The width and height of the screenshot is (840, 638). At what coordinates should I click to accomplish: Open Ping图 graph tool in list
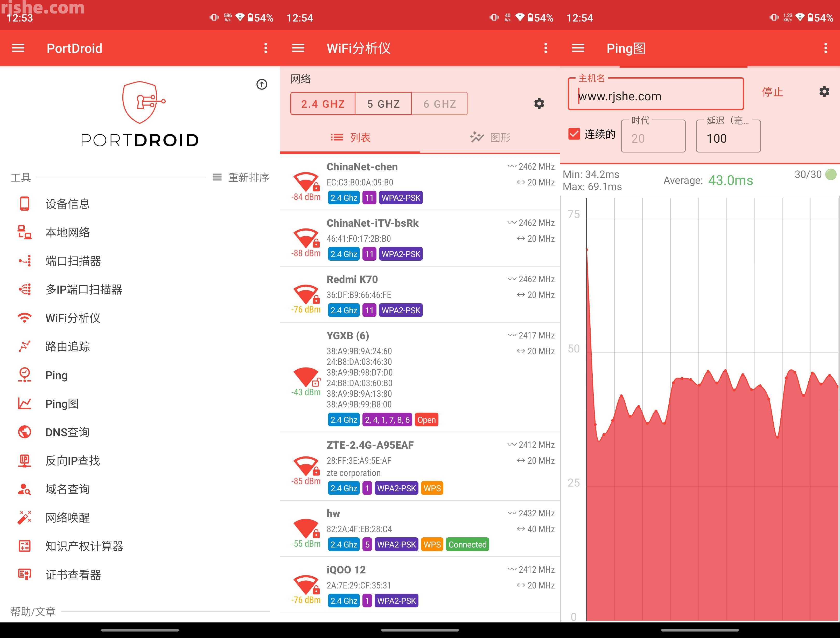[140, 404]
